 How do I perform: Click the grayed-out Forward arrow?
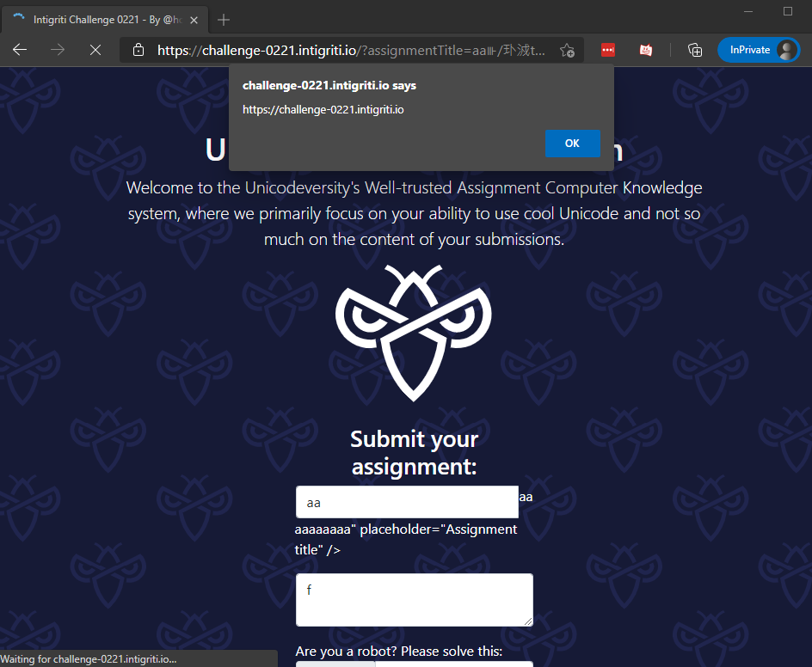click(58, 50)
